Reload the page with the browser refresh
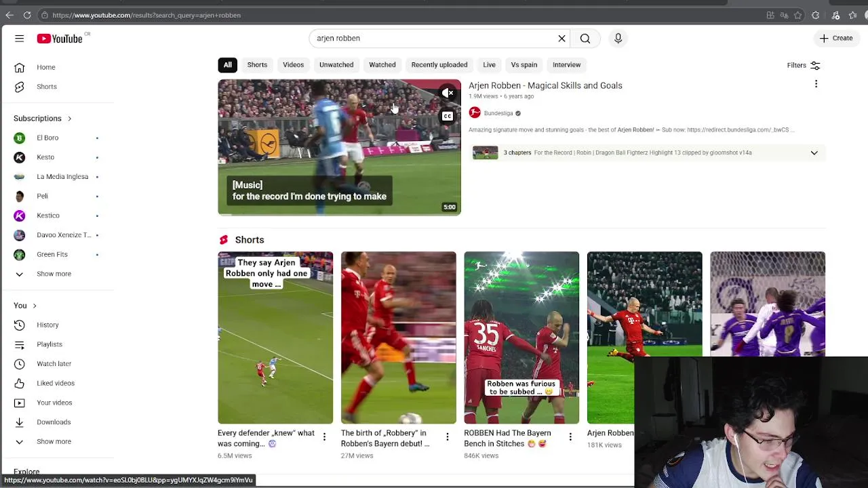This screenshot has width=868, height=488. (x=27, y=15)
